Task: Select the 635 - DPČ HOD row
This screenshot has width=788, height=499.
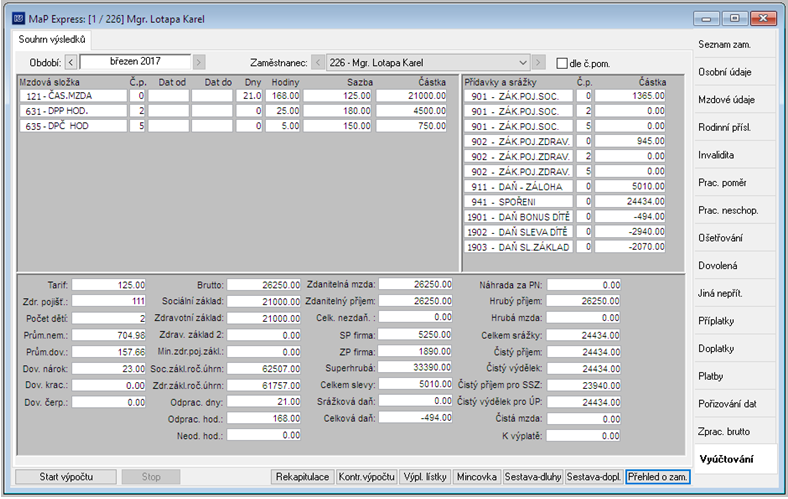Action: pos(233,126)
